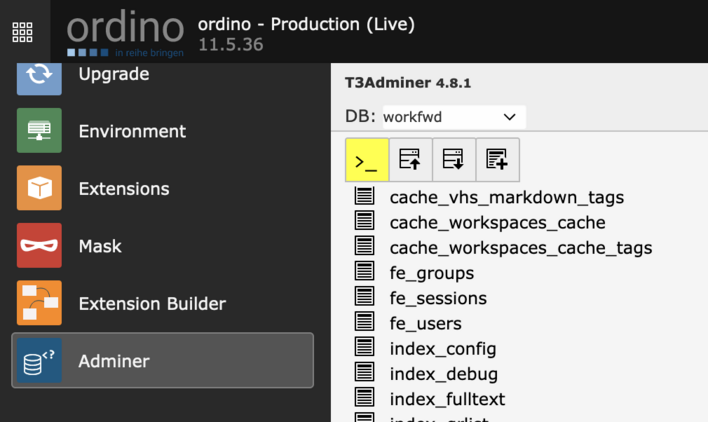Image resolution: width=708 pixels, height=422 pixels.
Task: Select the Upgrade menu label
Action: 114,74
